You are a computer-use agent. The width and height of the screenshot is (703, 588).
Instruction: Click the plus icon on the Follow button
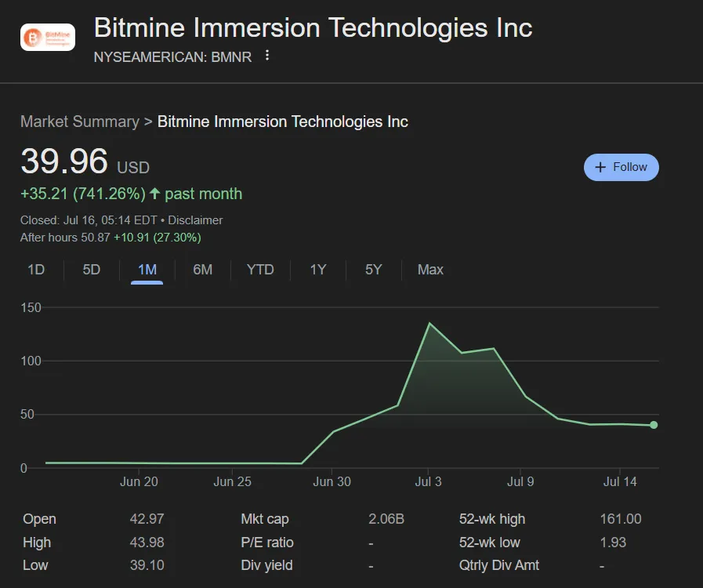pyautogui.click(x=600, y=167)
